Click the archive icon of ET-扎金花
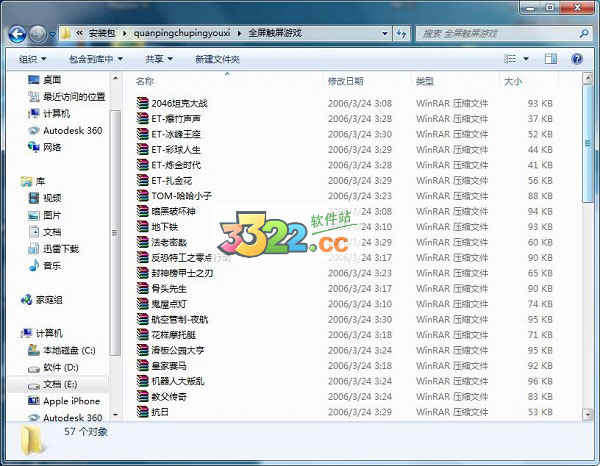The width and height of the screenshot is (600, 466). point(142,180)
